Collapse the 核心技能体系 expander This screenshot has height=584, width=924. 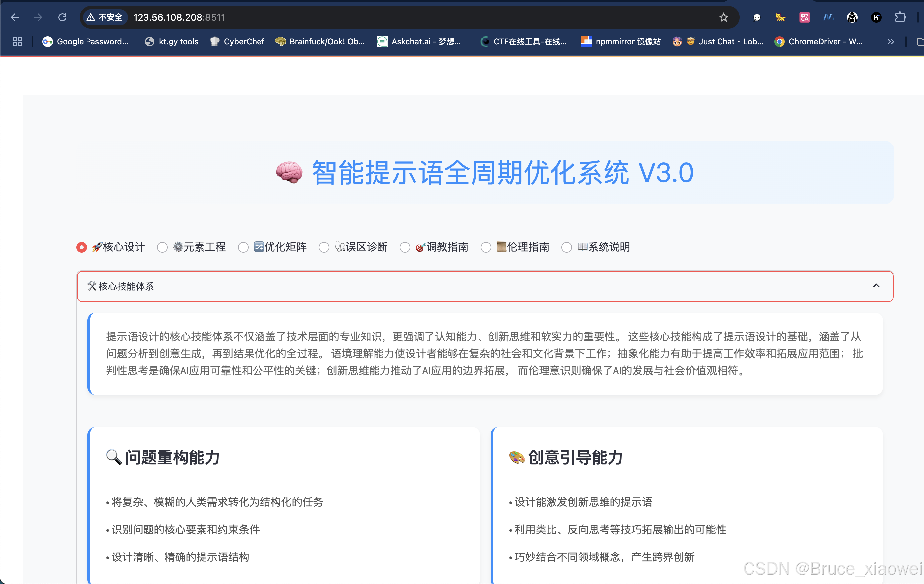point(876,286)
